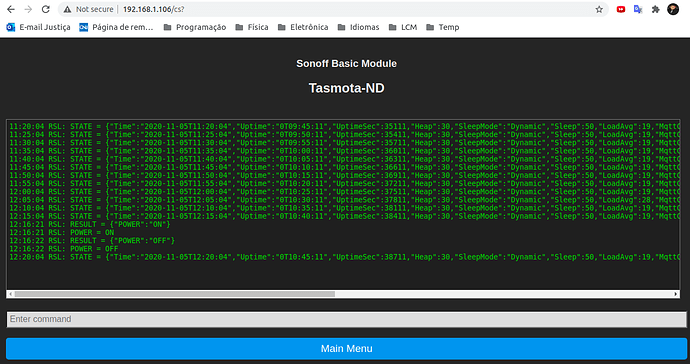Open the Extensions puzzle icon

tap(656, 9)
